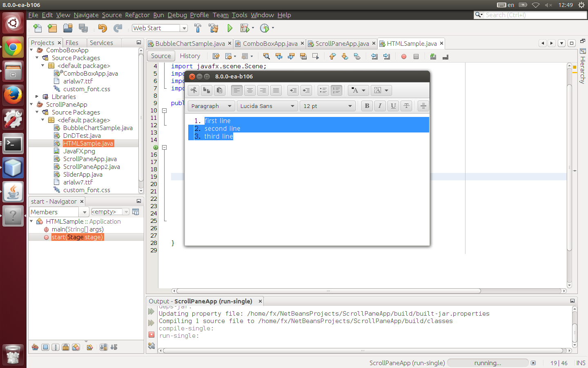The height and width of the screenshot is (368, 588).
Task: Increase indent in the HTML editor
Action: [306, 90]
